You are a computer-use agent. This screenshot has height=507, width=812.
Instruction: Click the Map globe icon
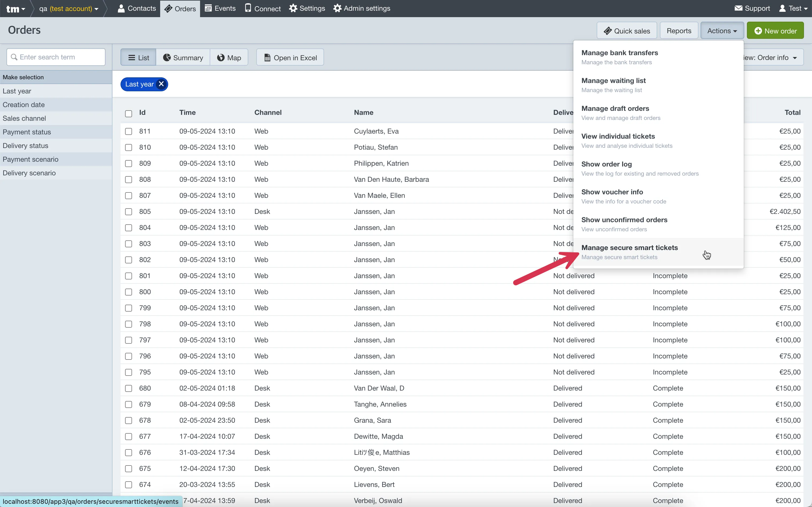click(x=221, y=58)
